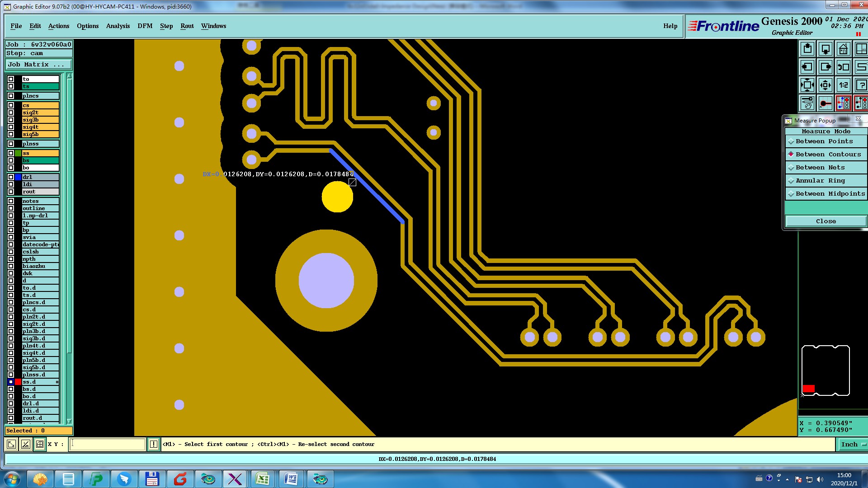The height and width of the screenshot is (488, 868).
Task: Select the Annular Ring measure mode
Action: pos(820,181)
